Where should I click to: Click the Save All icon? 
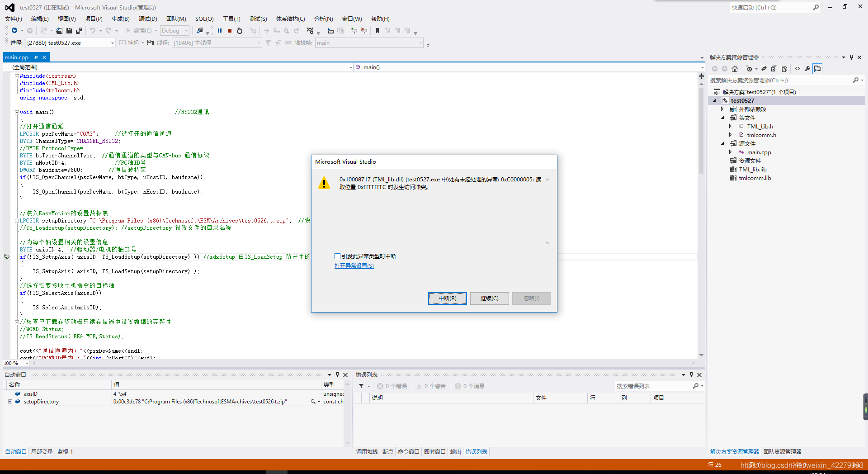click(x=79, y=31)
